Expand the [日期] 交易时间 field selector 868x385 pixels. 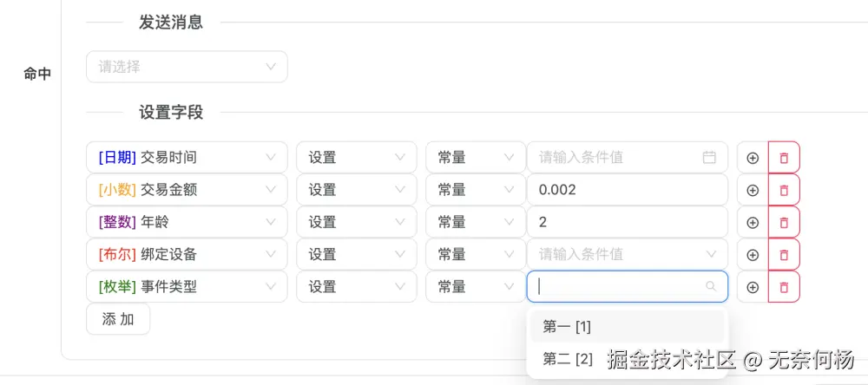pyautogui.click(x=187, y=158)
